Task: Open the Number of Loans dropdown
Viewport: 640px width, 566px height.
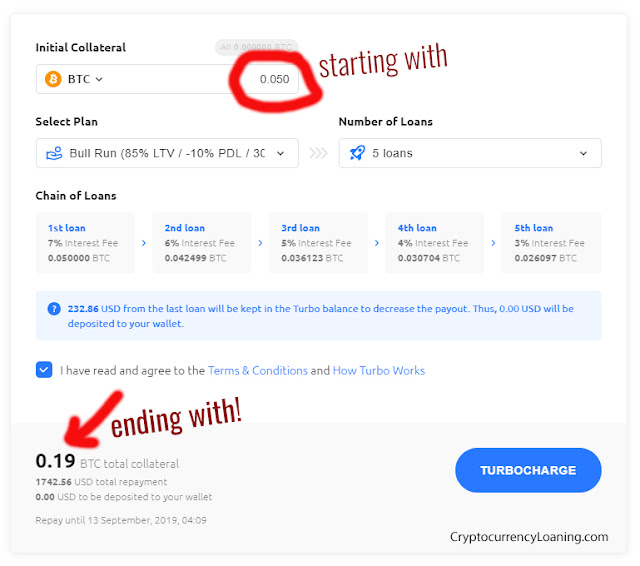Action: point(470,153)
